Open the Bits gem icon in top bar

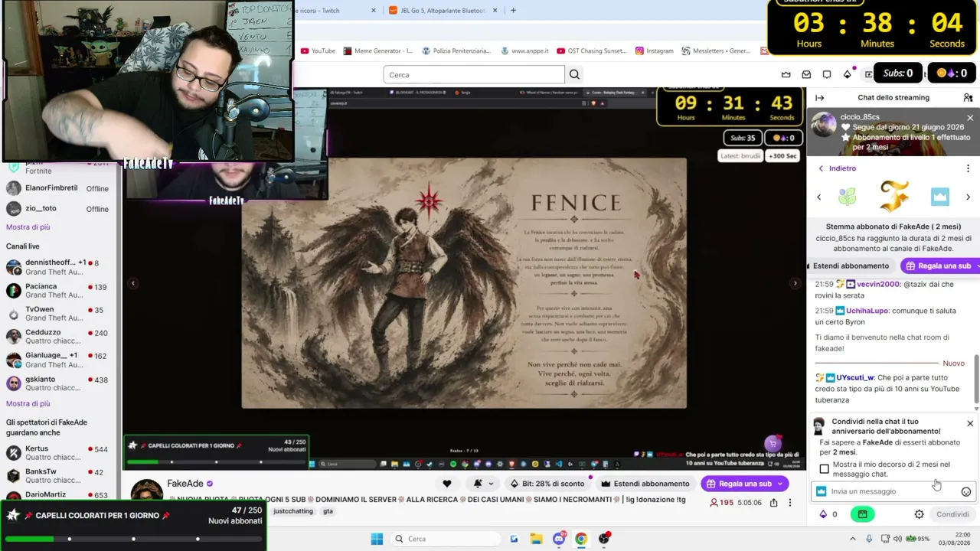coord(847,74)
